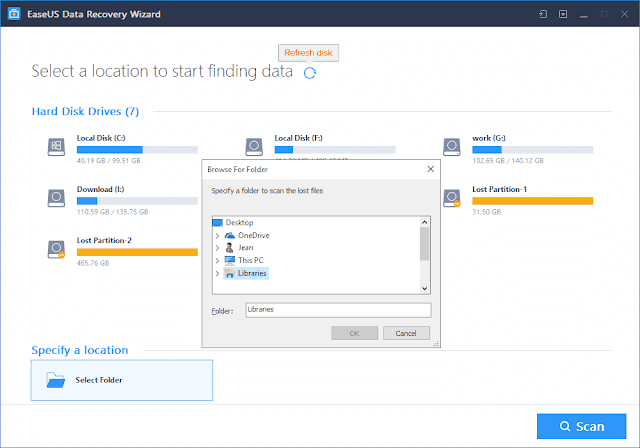The height and width of the screenshot is (448, 640).
Task: Expand the Jean tree node
Action: [x=217, y=248]
